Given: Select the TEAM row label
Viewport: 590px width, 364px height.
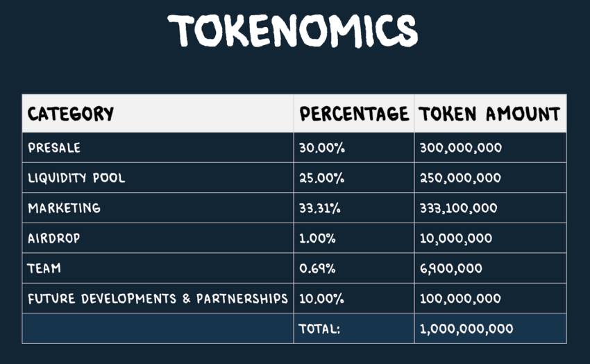Looking at the screenshot, I should [x=158, y=268].
